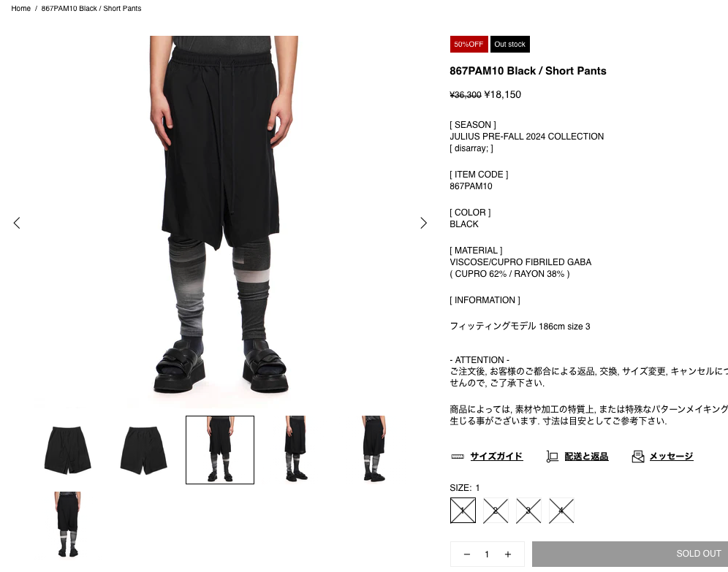728x572 pixels.
Task: Select size 2 option
Action: 496,511
